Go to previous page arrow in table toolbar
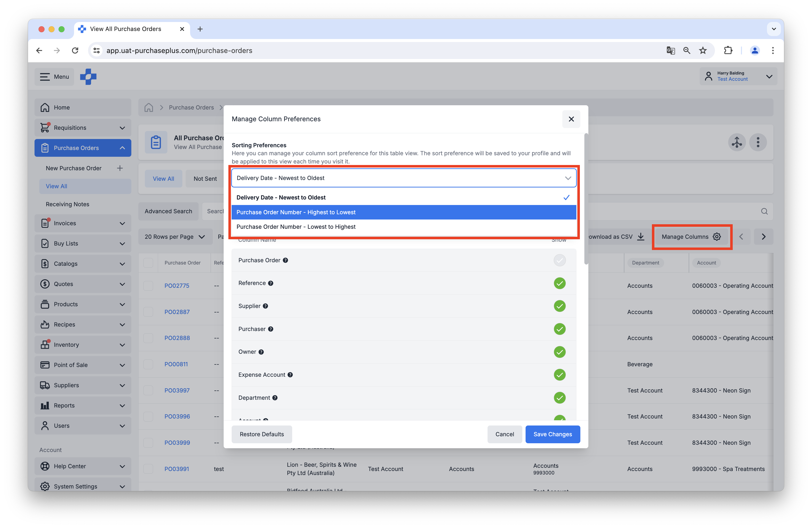 coord(741,236)
